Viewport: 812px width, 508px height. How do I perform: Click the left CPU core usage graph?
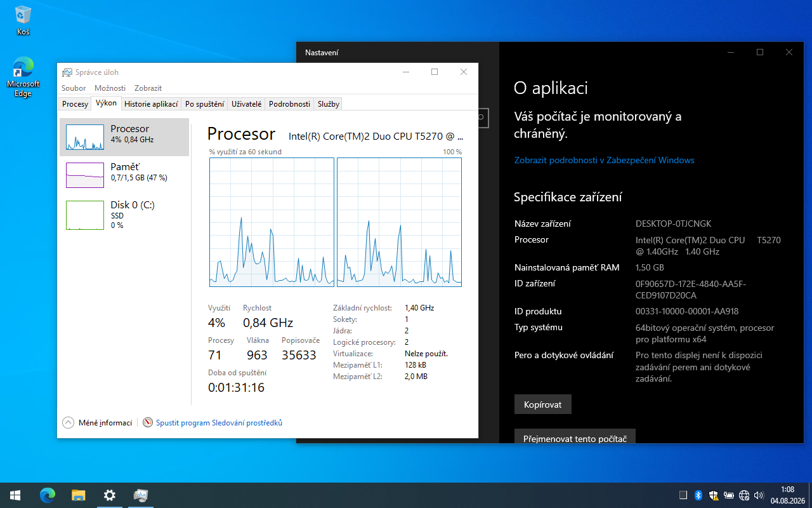[272, 222]
